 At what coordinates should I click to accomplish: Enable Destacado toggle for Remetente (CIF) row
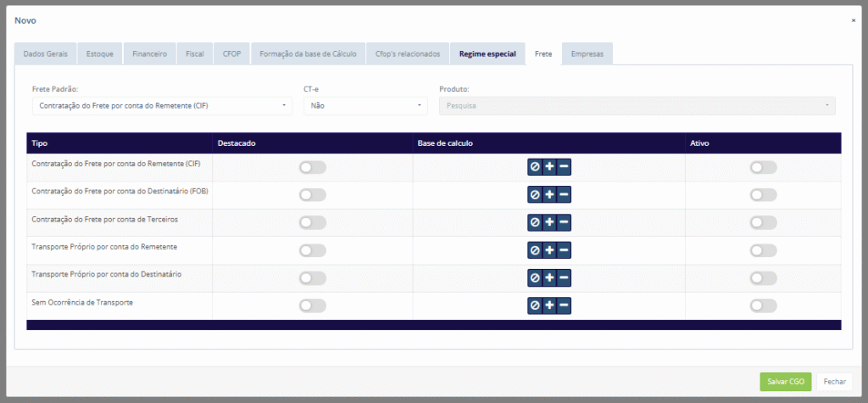pyautogui.click(x=312, y=168)
